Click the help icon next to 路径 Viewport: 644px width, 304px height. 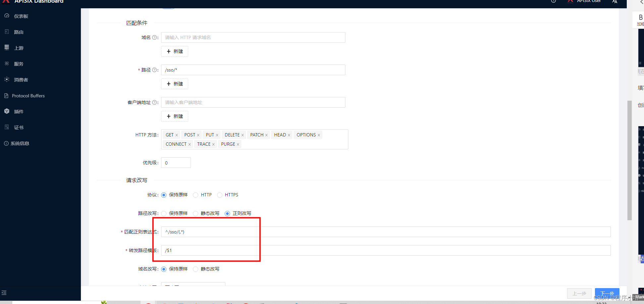(x=154, y=70)
